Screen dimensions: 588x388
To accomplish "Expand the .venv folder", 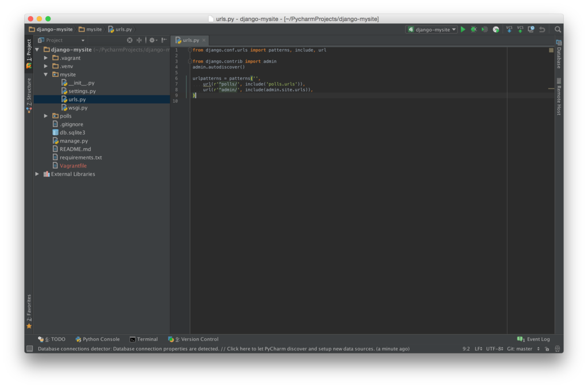I will (x=46, y=66).
